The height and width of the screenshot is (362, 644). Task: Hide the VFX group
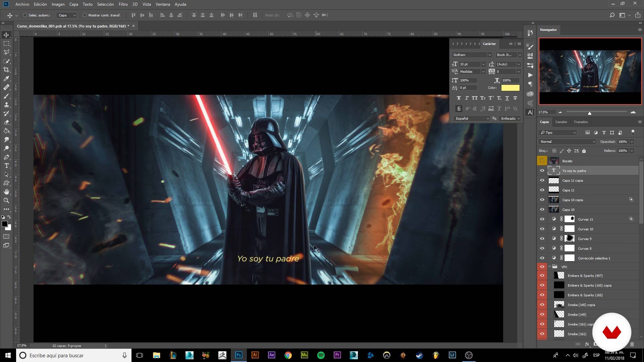(x=542, y=267)
